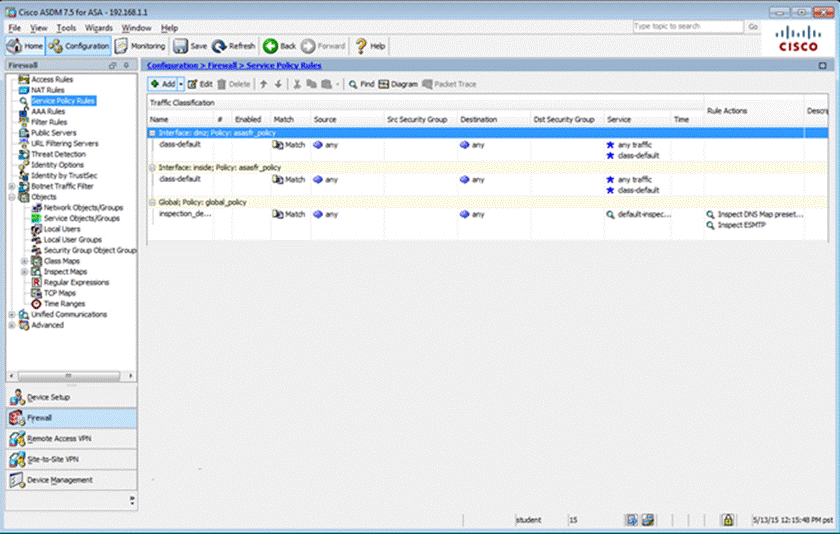This screenshot has height=534, width=840.
Task: Open the Device Management section
Action: click(68, 480)
